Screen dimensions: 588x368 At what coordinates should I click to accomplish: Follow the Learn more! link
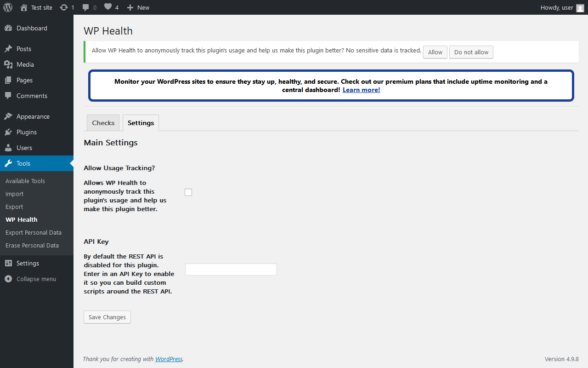(x=361, y=90)
